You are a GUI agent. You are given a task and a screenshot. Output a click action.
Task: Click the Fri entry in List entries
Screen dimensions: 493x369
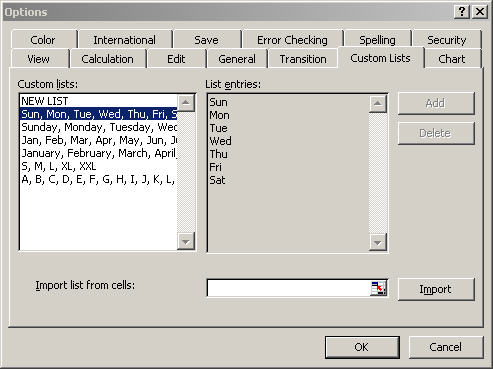coord(215,167)
